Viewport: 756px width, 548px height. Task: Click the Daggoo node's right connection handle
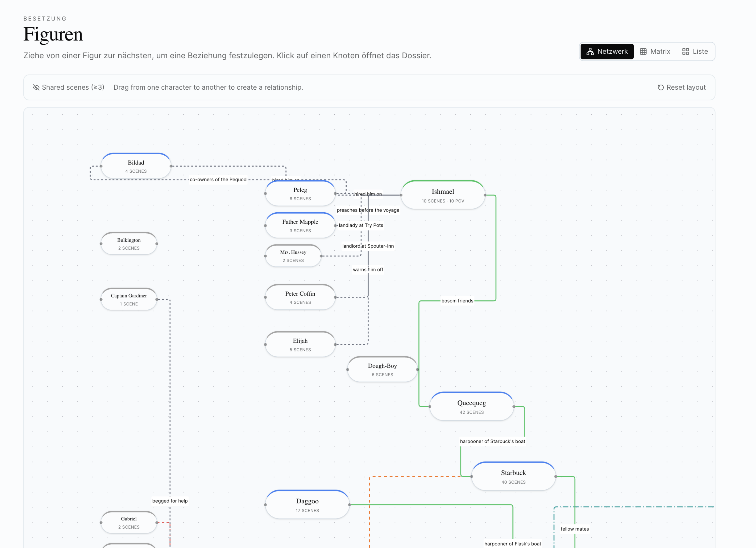click(x=349, y=505)
